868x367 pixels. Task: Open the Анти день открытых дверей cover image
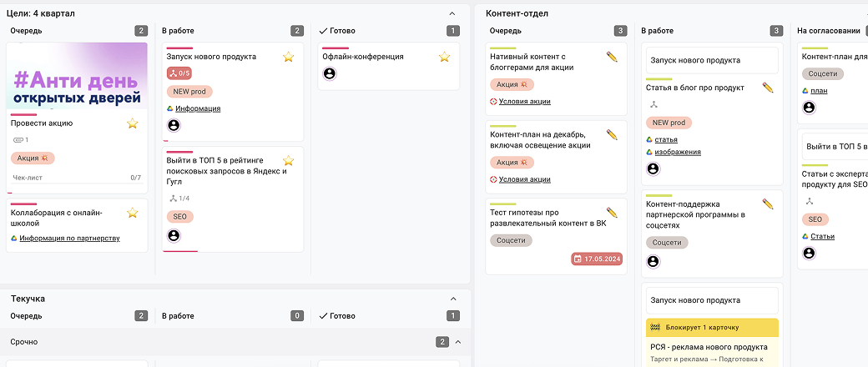77,78
